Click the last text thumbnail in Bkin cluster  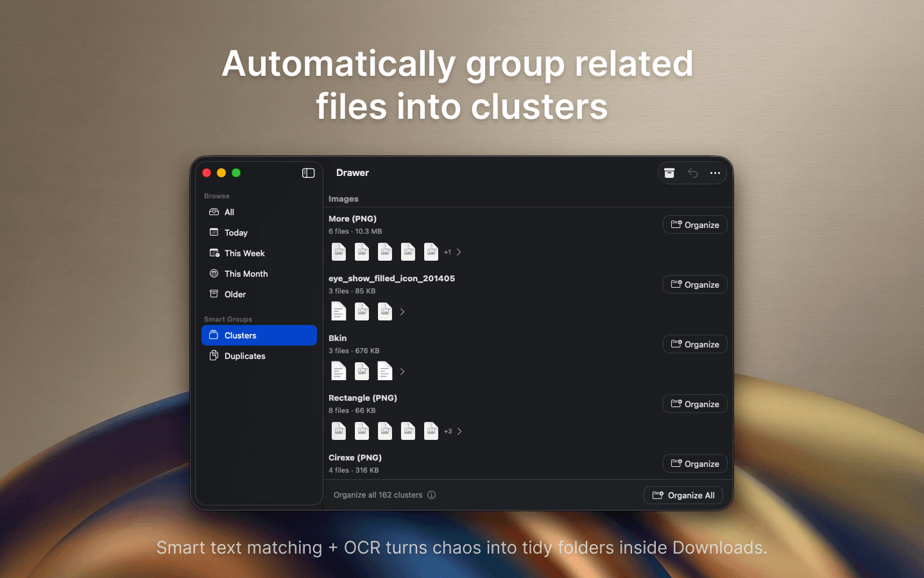tap(385, 371)
